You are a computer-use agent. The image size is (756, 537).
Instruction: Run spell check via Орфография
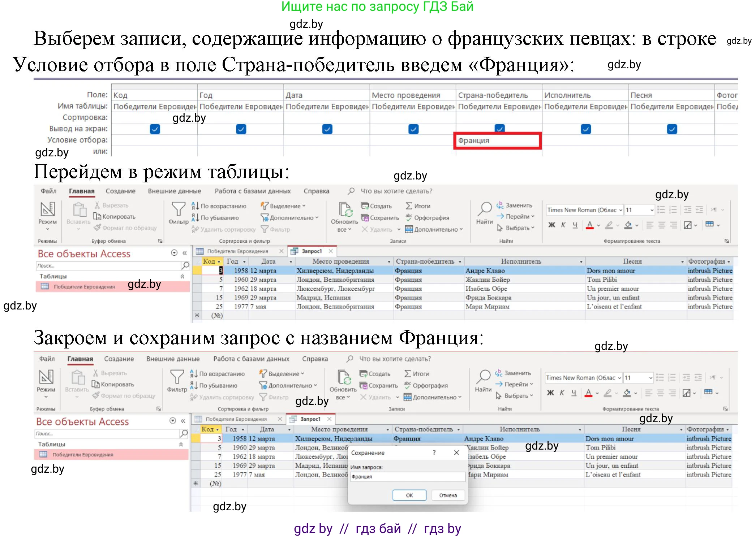[430, 218]
